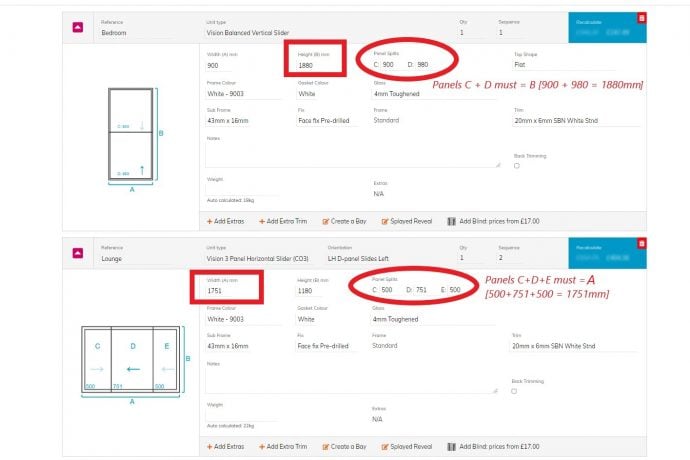Click Bedroom vertical slider diagram thumbnail

click(133, 135)
